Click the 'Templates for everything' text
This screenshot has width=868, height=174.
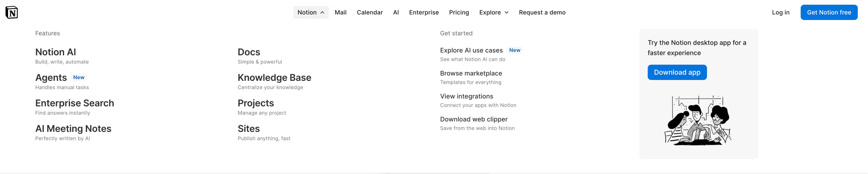471,82
